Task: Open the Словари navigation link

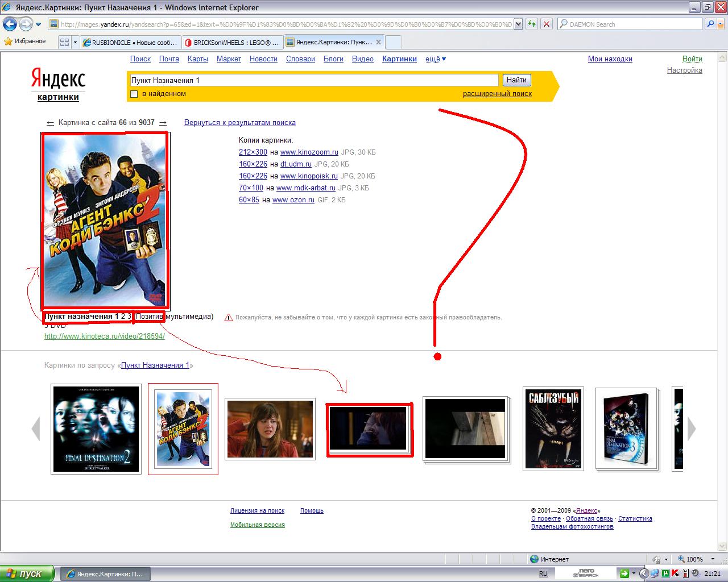Action: [300, 59]
